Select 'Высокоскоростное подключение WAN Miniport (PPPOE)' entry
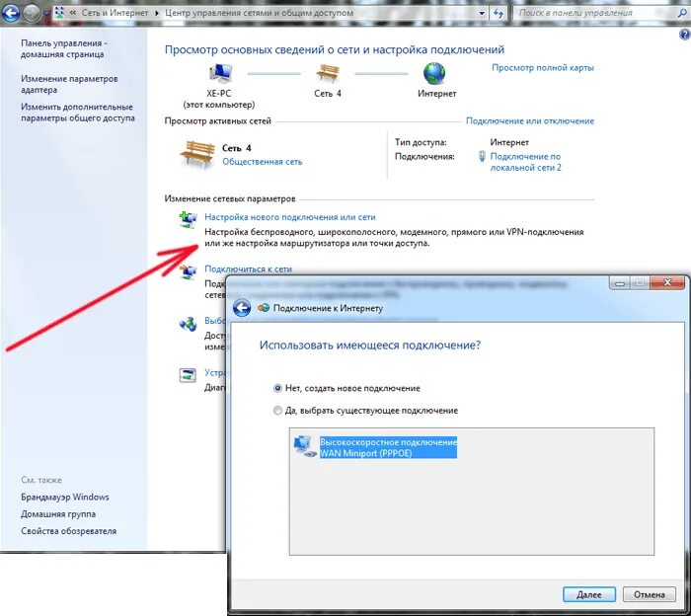Image resolution: width=691 pixels, height=616 pixels. coord(388,447)
